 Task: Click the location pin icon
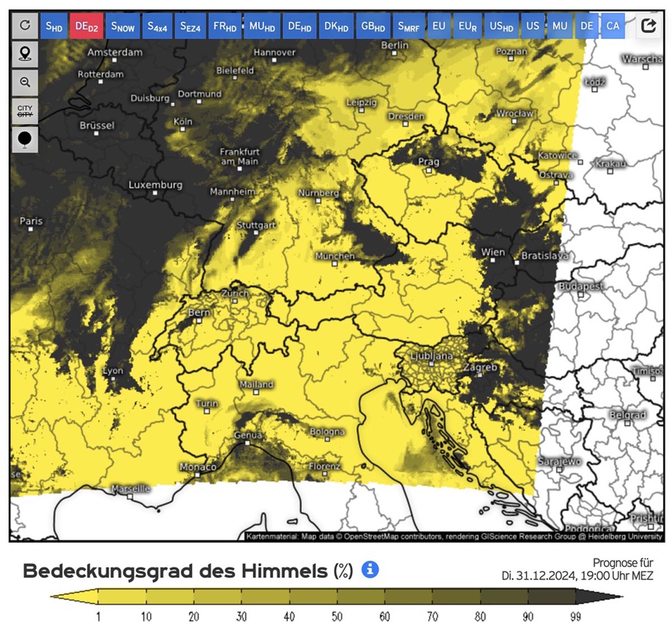(25, 54)
